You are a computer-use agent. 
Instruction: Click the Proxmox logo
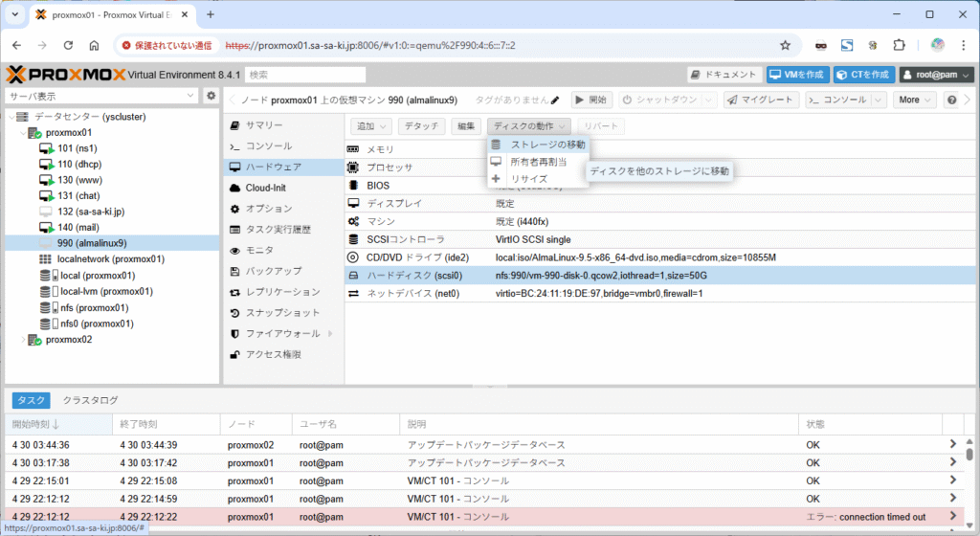[66, 75]
